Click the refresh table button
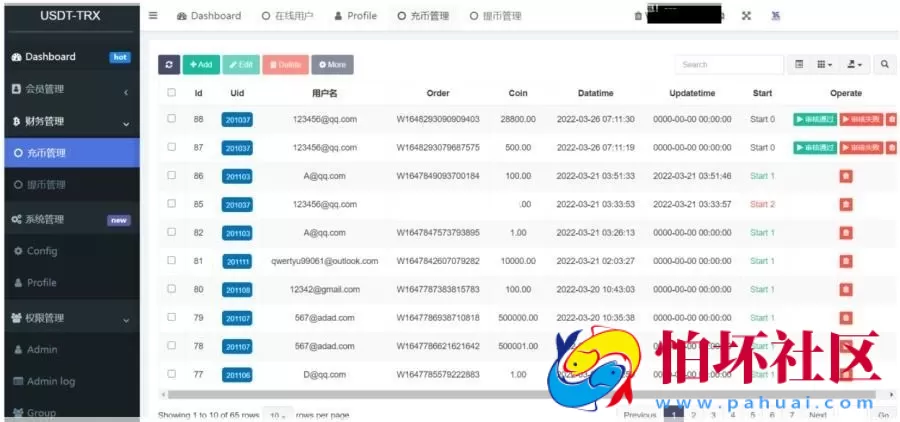The height and width of the screenshot is (422, 900). click(x=169, y=65)
